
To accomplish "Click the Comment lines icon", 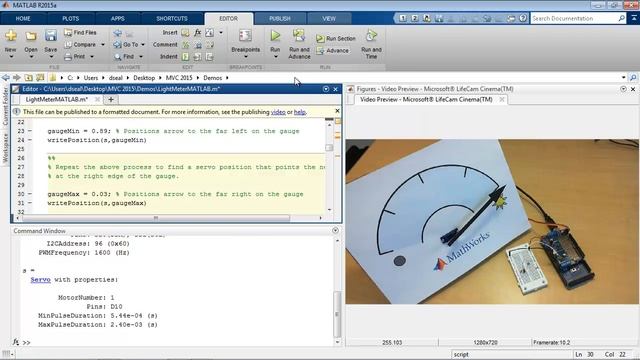I will [x=185, y=44].
